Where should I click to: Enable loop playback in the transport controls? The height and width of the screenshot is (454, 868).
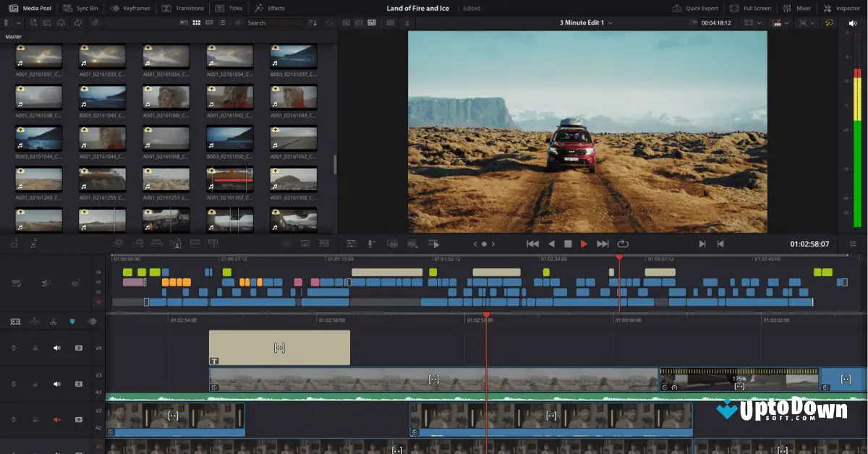click(x=622, y=244)
